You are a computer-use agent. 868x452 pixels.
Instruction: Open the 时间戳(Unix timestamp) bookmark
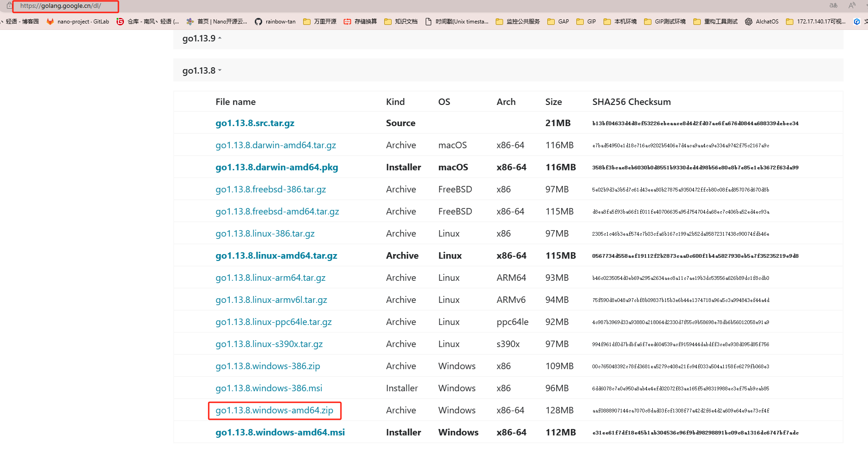pyautogui.click(x=457, y=22)
